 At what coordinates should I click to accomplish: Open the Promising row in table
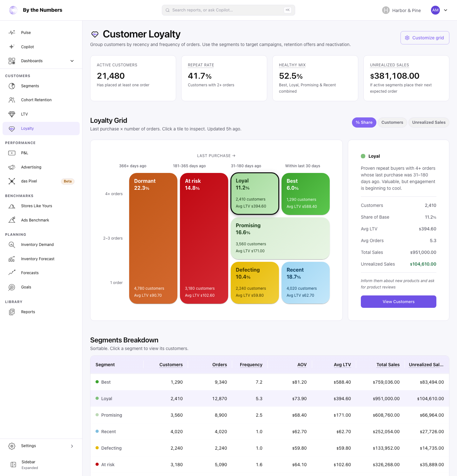(270, 415)
